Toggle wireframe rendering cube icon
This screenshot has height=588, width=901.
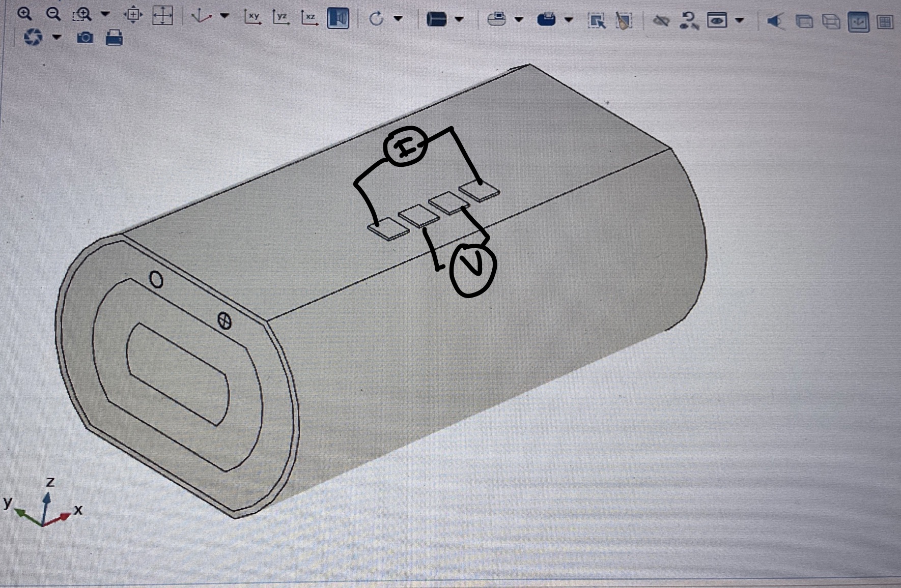tap(831, 22)
